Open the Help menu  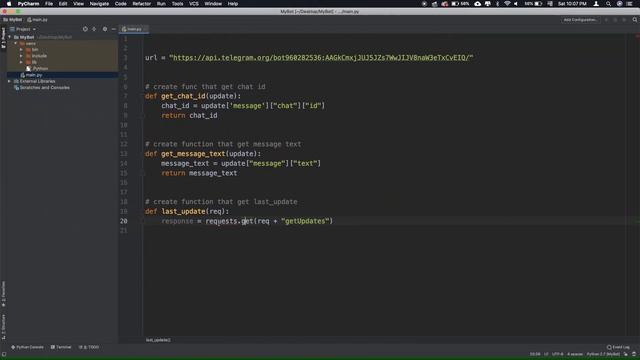point(233,4)
